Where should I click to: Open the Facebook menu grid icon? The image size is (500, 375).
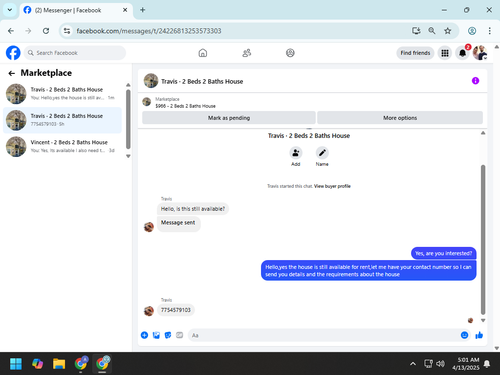coord(445,53)
